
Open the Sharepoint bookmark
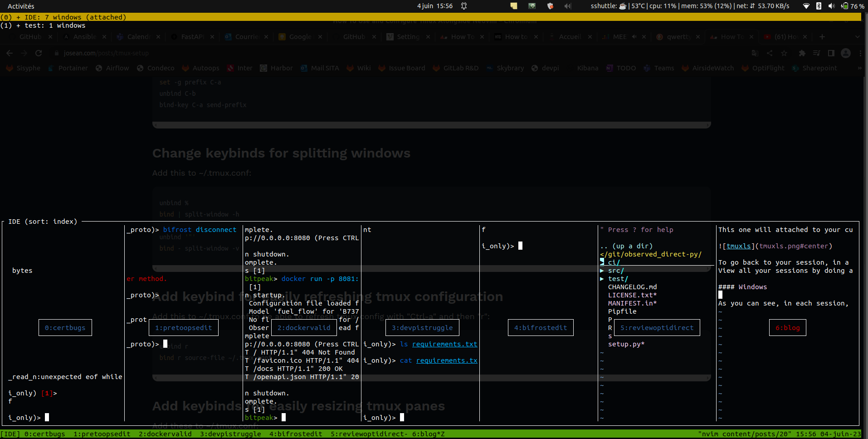click(x=814, y=68)
